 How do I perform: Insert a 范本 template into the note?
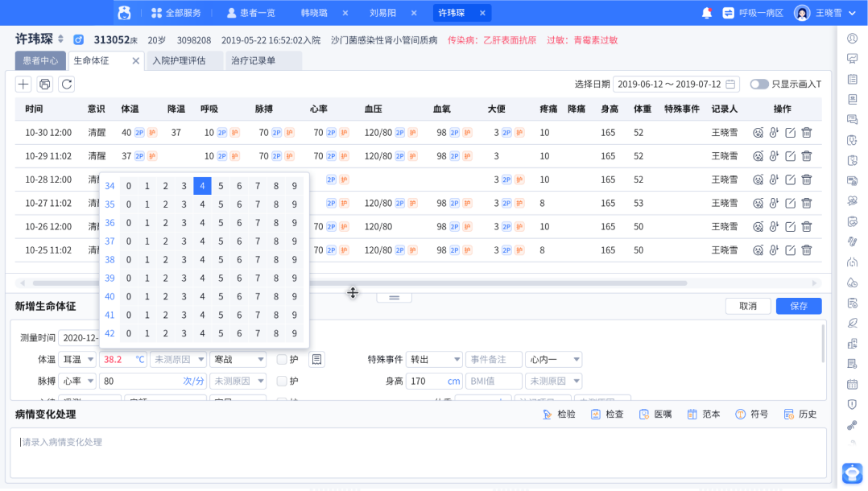[703, 413]
